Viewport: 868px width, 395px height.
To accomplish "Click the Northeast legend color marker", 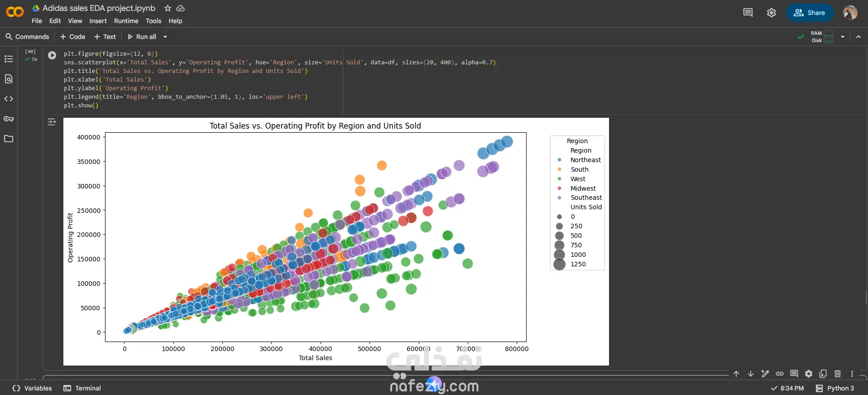I will (x=560, y=160).
